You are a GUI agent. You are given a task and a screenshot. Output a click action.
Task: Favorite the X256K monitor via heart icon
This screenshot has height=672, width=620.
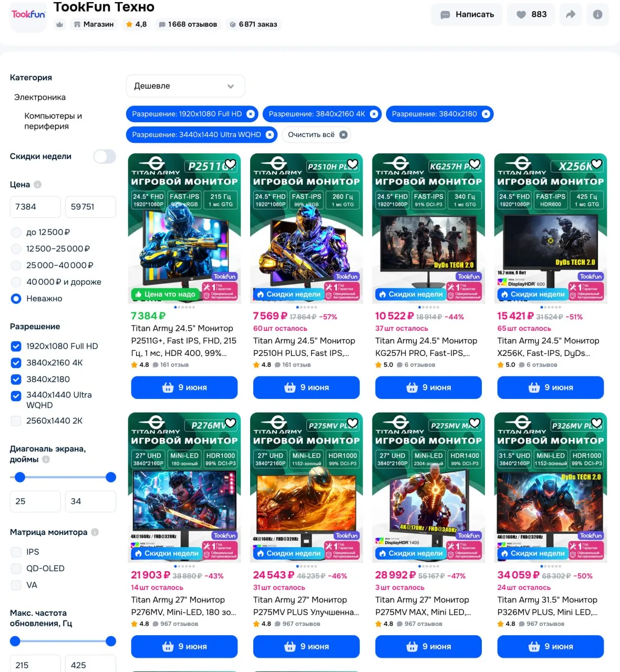coord(596,164)
